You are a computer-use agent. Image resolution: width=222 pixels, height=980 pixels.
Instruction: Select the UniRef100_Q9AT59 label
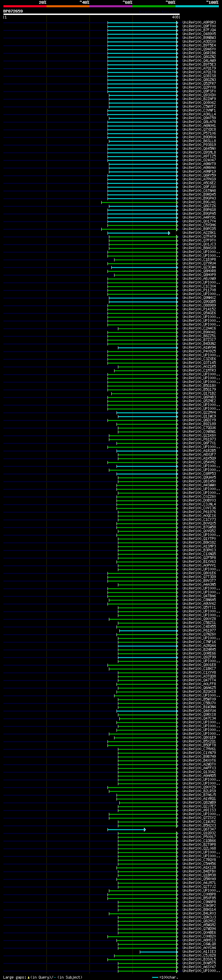tap(199, 118)
